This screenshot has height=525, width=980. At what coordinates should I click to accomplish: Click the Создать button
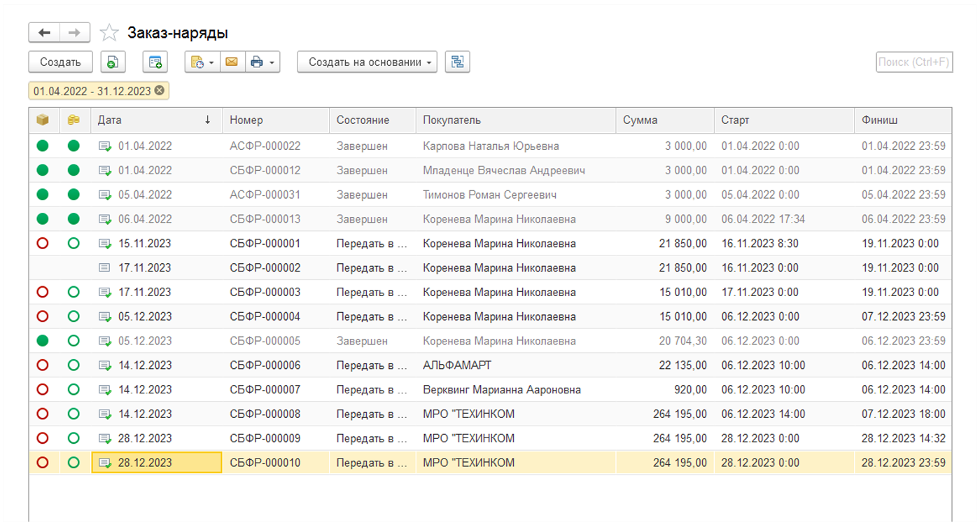60,62
